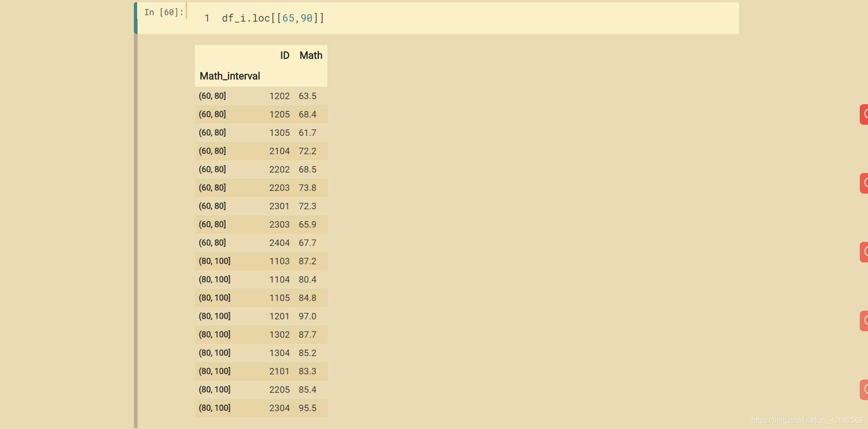Screen dimensions: 868x429
Task: Click Math value 72.2
Action: coord(307,151)
